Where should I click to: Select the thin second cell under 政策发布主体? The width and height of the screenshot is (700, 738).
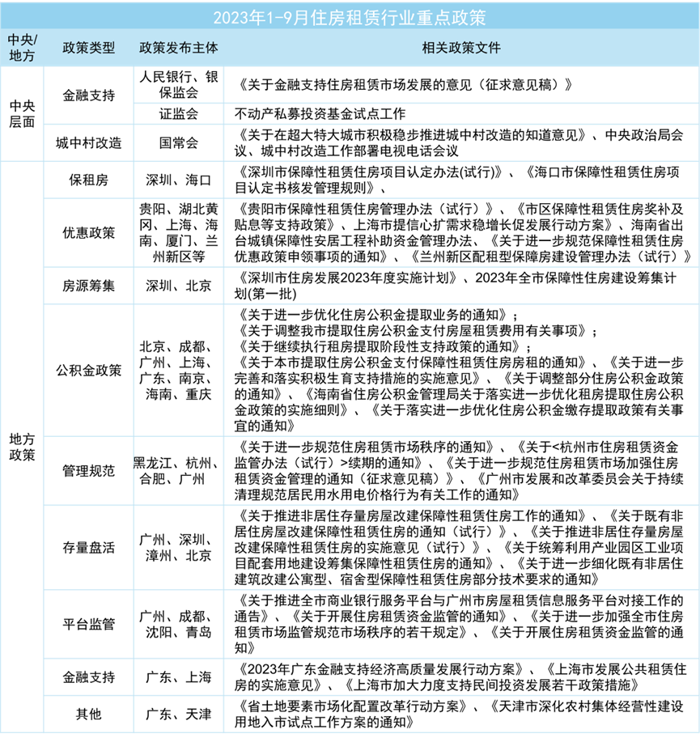pos(179,113)
